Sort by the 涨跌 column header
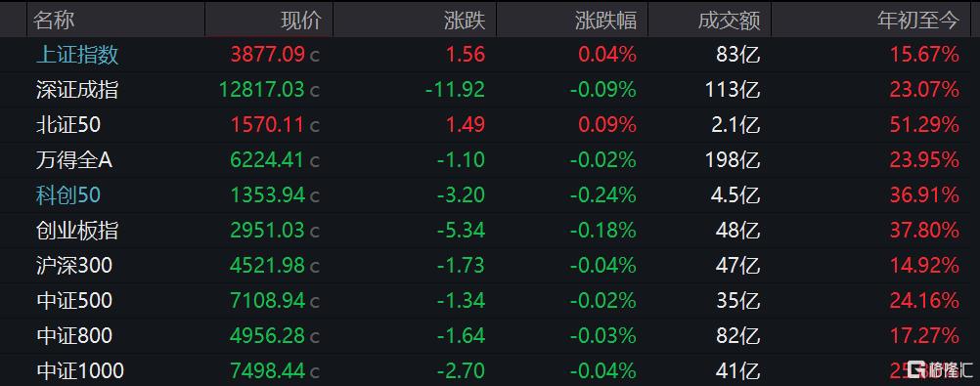The width and height of the screenshot is (980, 386). click(x=465, y=20)
